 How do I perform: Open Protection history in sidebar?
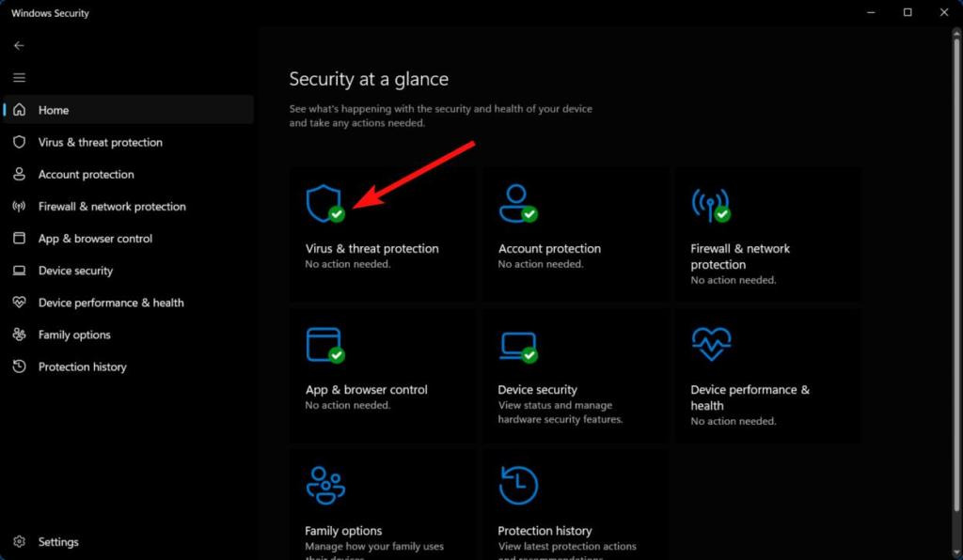click(x=129, y=366)
